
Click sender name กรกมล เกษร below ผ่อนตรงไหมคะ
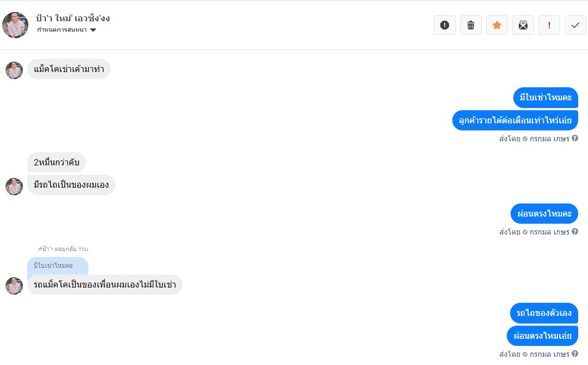549,232
